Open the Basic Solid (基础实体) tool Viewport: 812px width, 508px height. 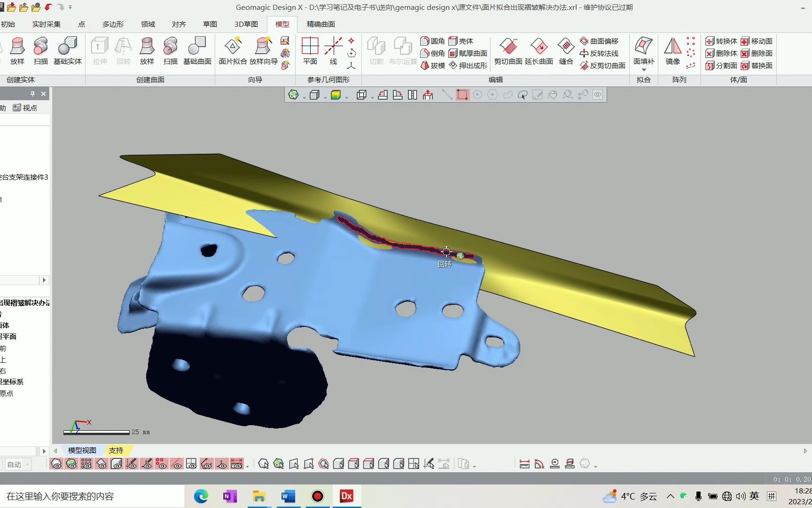68,51
